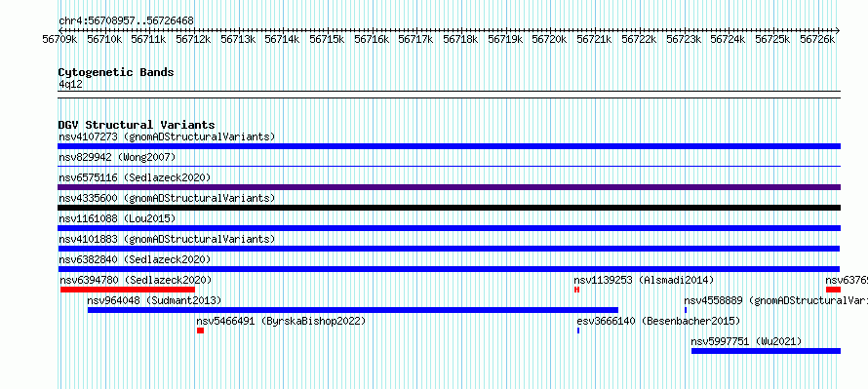Open nsv5997751 (Wu2021) label
868x389 pixels.
746,341
